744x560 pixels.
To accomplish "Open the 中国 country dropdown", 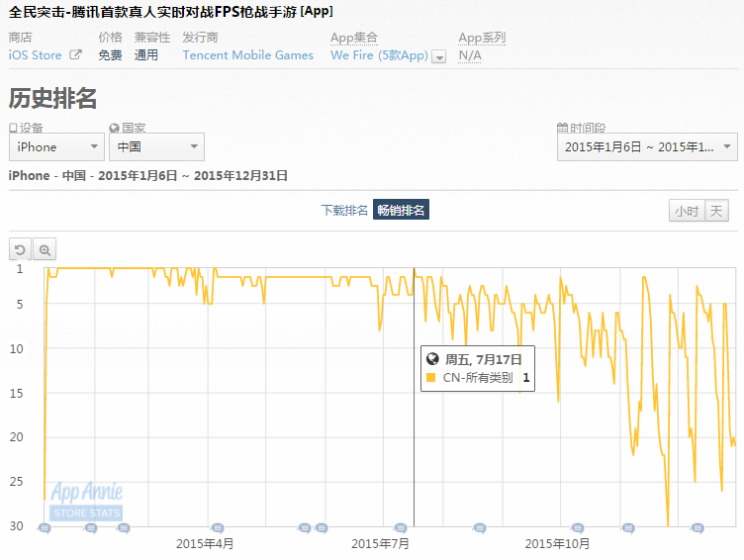I will click(156, 147).
